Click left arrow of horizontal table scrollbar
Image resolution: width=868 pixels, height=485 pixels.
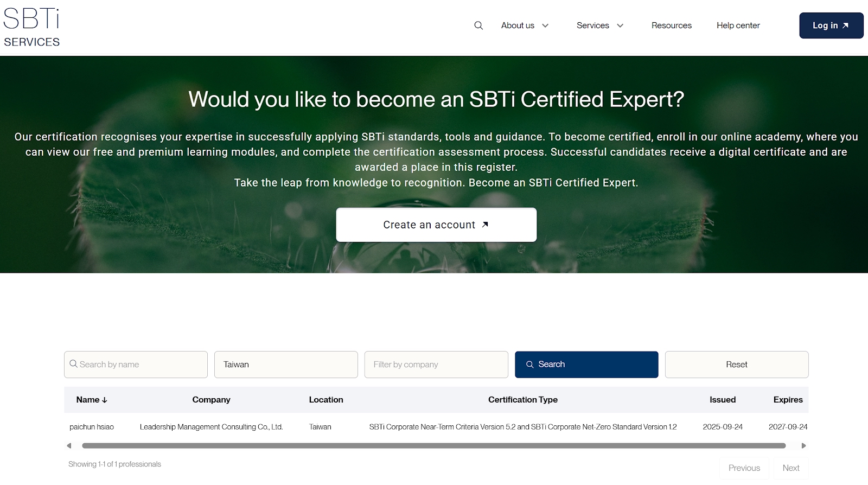[69, 446]
